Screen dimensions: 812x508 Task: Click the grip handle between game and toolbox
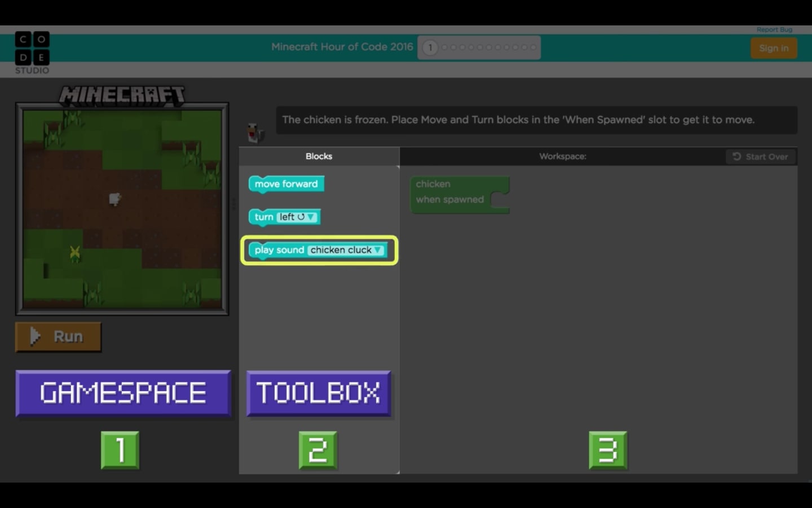(x=233, y=203)
